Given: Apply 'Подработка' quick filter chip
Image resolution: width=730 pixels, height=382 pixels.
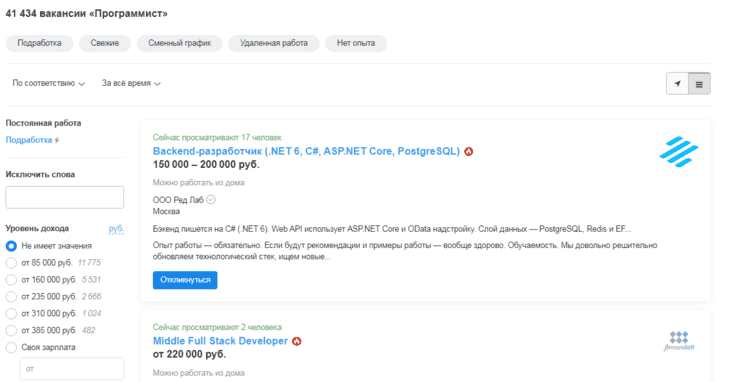Looking at the screenshot, I should point(40,43).
